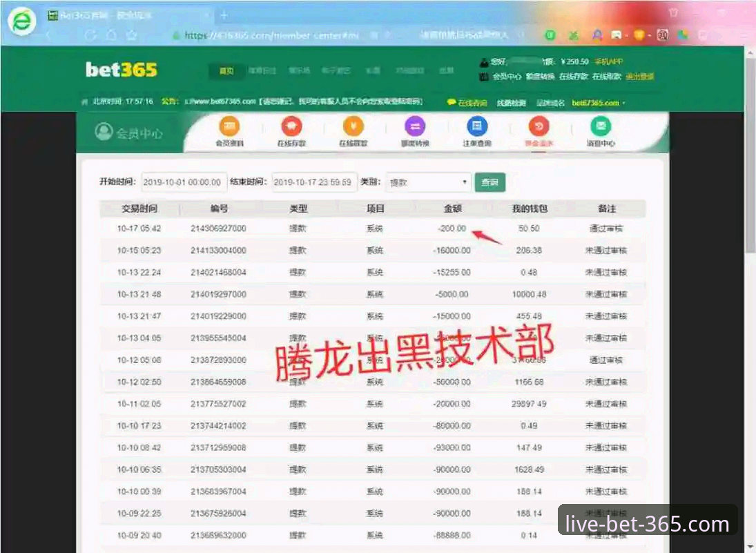The height and width of the screenshot is (553, 756).
Task: Open the 类别 category dropdown showing 提款
Action: pos(429,182)
